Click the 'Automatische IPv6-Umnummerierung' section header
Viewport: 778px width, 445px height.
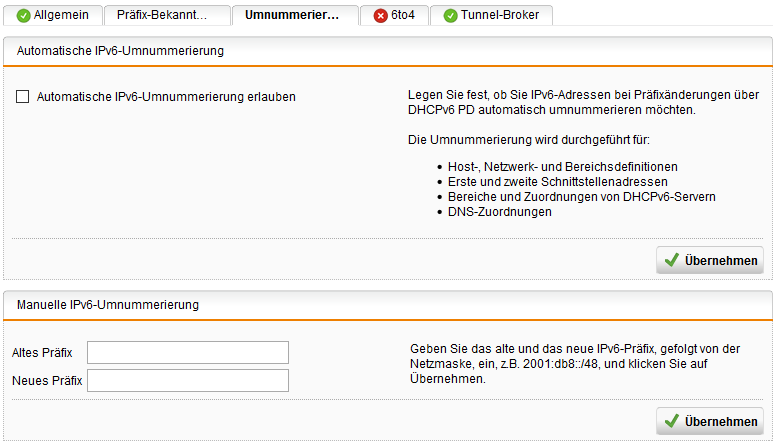coord(120,50)
